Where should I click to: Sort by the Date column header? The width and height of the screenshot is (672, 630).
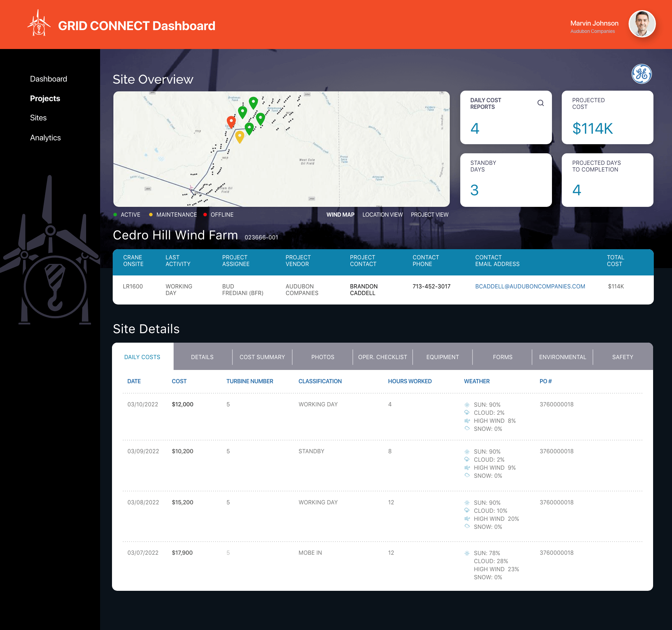pyautogui.click(x=134, y=381)
